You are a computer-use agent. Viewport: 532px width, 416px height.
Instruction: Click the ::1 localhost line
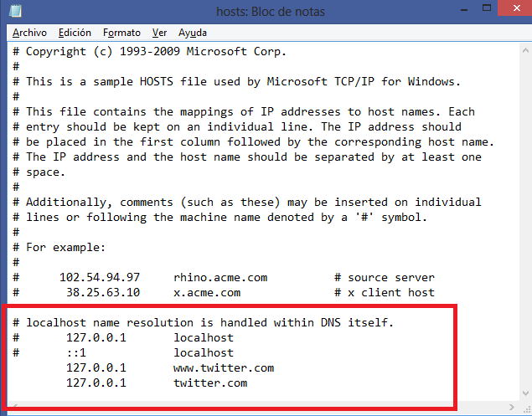(123, 353)
